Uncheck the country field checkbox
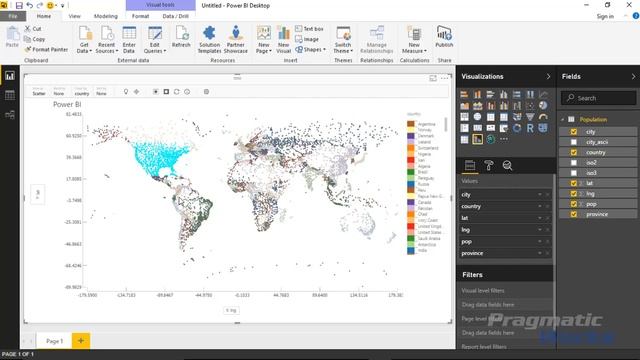This screenshot has height=360, width=640. tap(573, 152)
